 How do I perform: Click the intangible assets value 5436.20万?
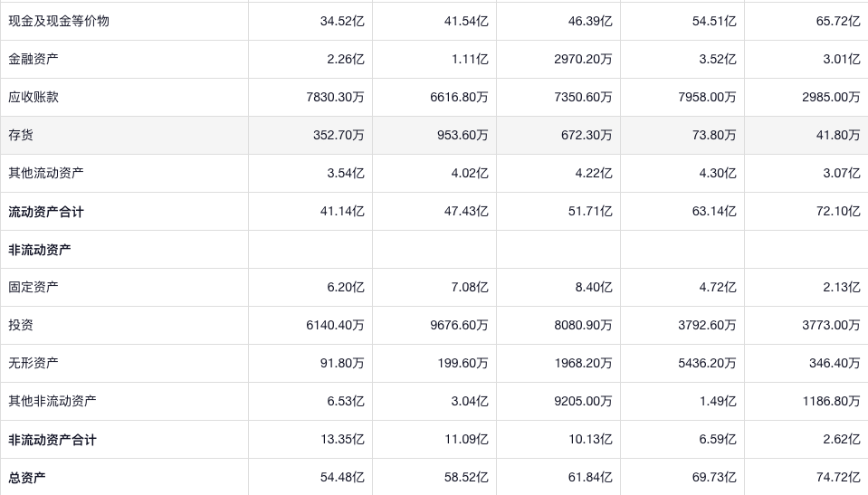click(x=707, y=363)
